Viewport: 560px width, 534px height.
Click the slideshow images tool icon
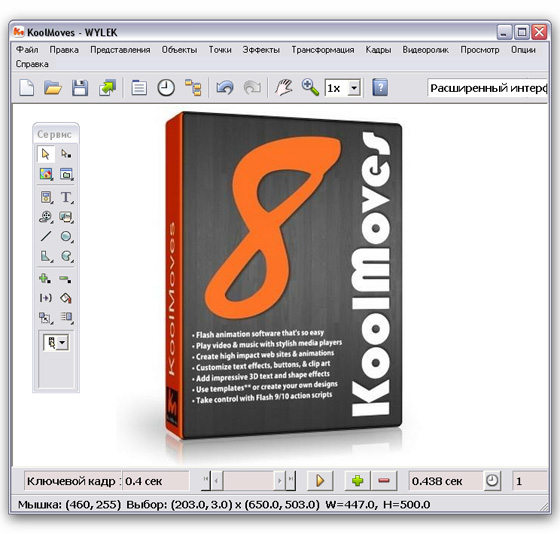point(66,217)
